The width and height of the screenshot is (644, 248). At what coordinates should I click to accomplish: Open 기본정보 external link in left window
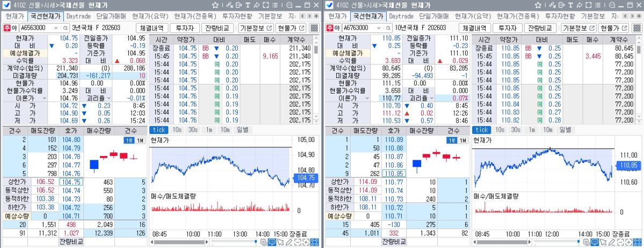pyautogui.click(x=256, y=28)
